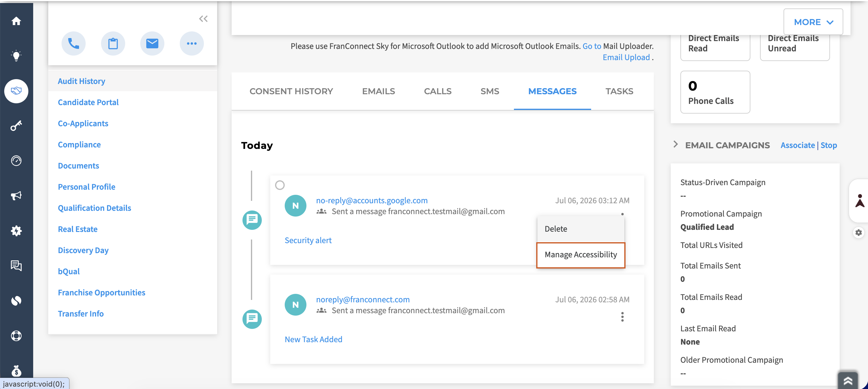Open the lightbulb icon in sidebar
Image resolution: width=868 pixels, height=389 pixels.
pyautogui.click(x=16, y=56)
